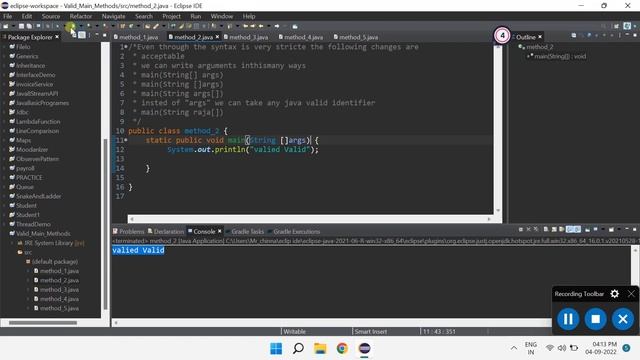
Task: Stop recording in Recording Toolbar
Action: [596, 319]
